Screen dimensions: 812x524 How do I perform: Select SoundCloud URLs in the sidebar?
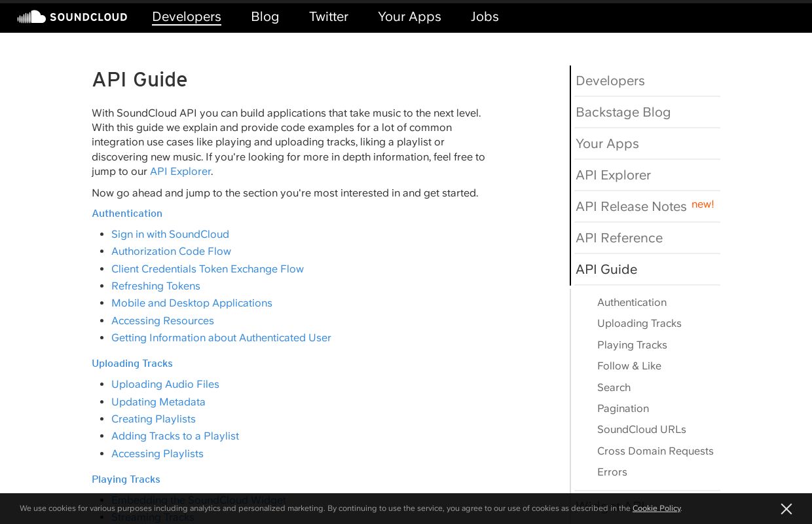pyautogui.click(x=642, y=430)
